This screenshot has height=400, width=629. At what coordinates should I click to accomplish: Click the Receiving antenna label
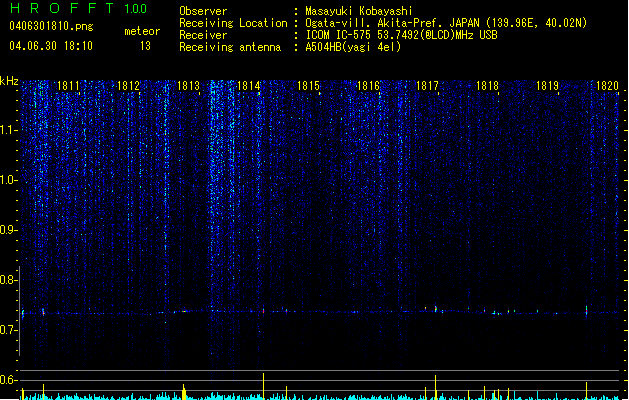[x=230, y=47]
